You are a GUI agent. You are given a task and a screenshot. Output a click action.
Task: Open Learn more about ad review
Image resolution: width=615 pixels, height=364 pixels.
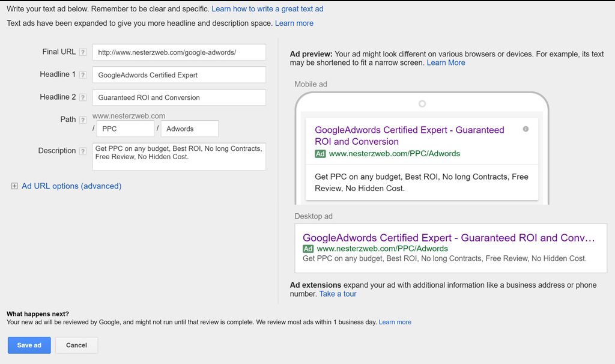tap(395, 322)
